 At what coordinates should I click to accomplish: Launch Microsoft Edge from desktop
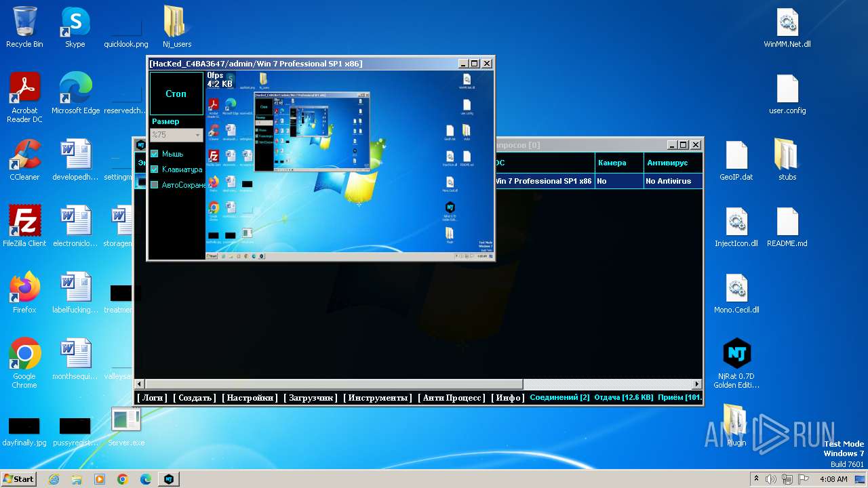[x=75, y=94]
